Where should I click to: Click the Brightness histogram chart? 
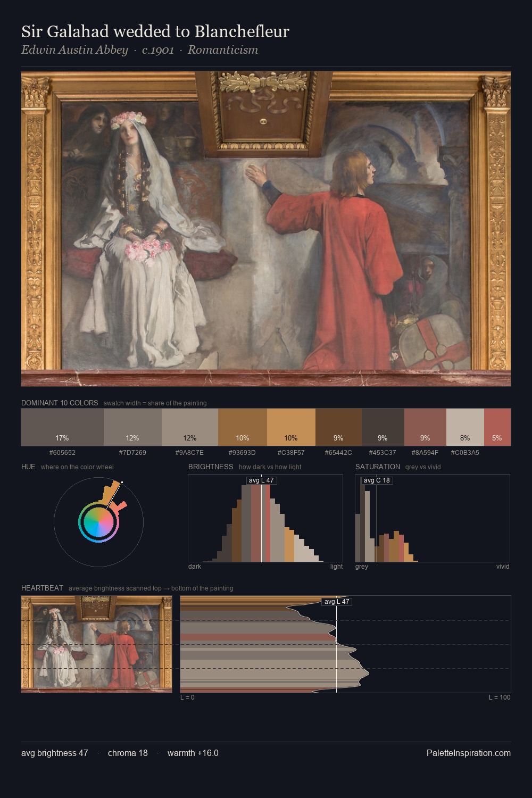pyautogui.click(x=265, y=518)
